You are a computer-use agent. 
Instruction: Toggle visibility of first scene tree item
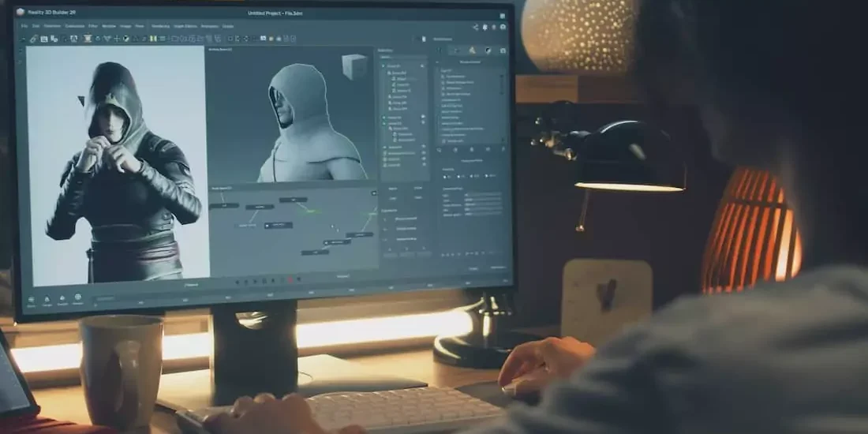click(424, 67)
